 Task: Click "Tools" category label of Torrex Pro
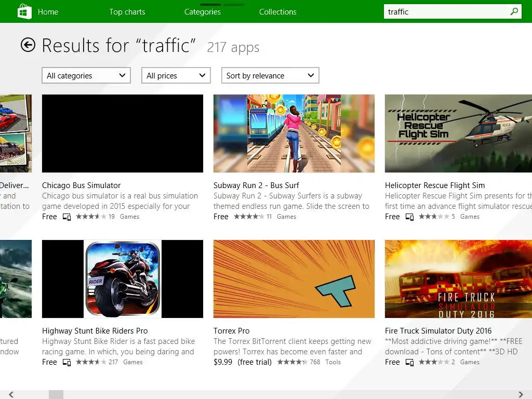[333, 362]
